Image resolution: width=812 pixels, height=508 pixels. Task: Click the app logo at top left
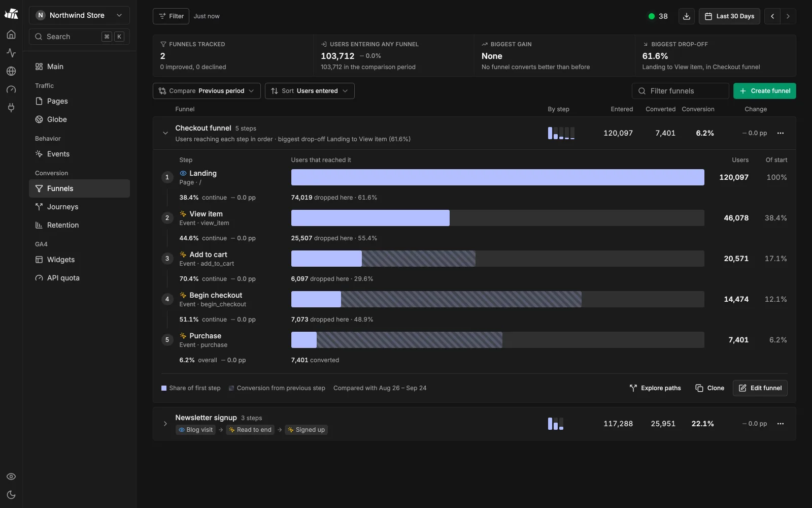click(11, 14)
